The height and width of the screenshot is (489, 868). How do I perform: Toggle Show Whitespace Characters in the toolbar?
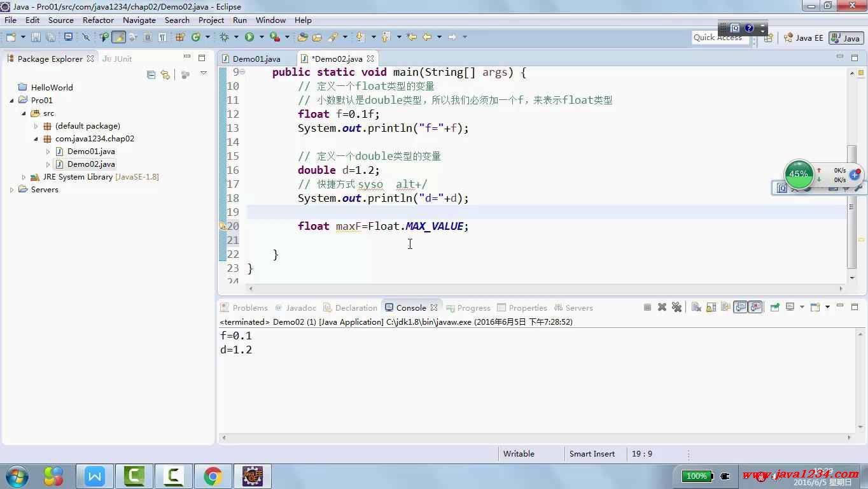[162, 37]
